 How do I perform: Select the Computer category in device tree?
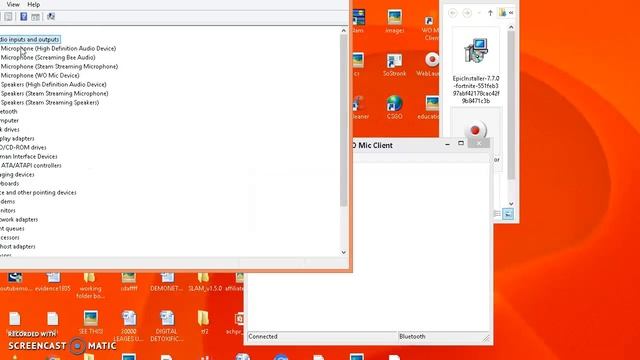pyautogui.click(x=9, y=120)
